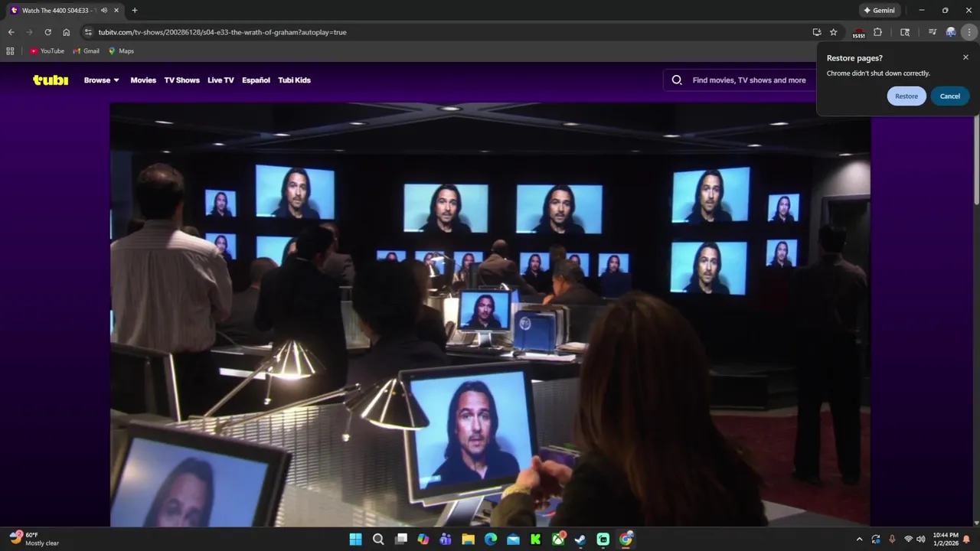The image size is (980, 551).
Task: Switch to Español content
Action: coord(256,80)
